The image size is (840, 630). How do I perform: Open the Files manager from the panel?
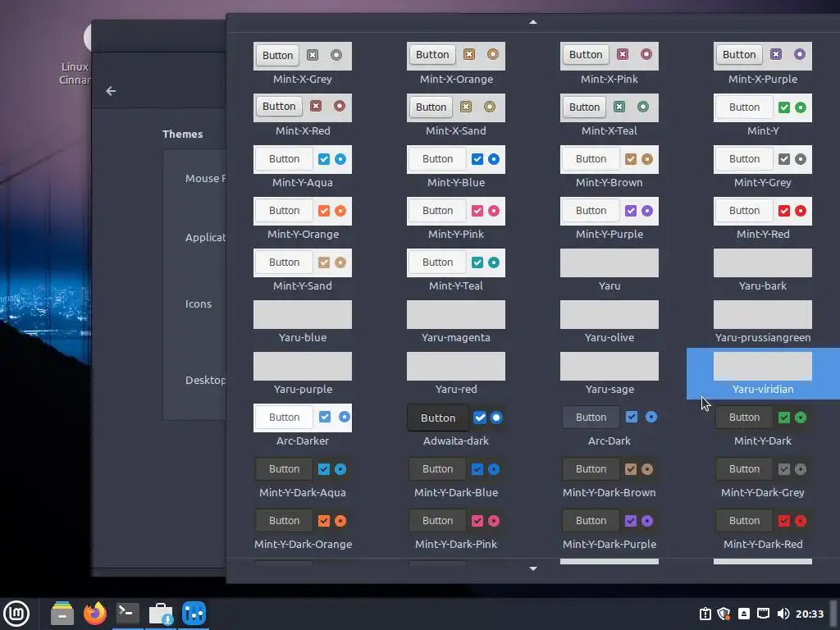(62, 614)
